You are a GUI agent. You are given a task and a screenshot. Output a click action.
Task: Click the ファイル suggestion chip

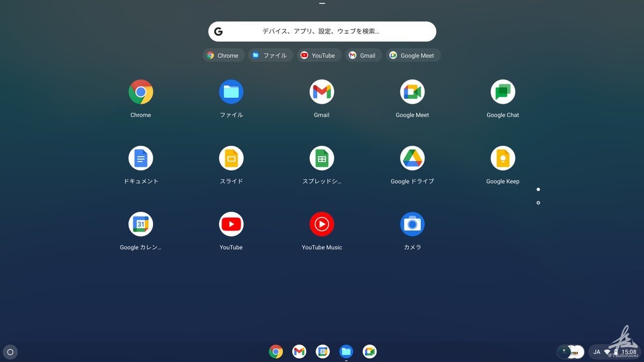[x=270, y=55]
